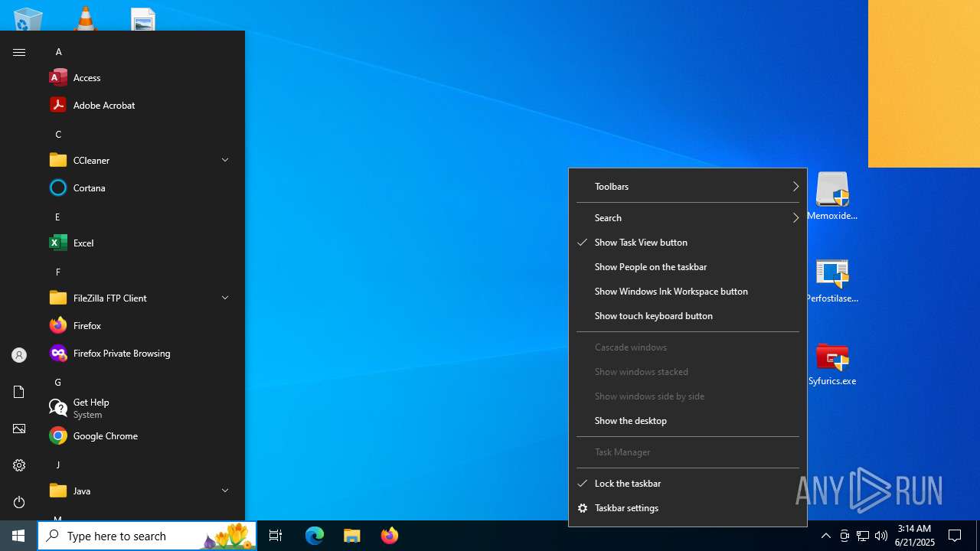This screenshot has height=551, width=980.
Task: Enable Show People on the taskbar
Action: point(688,267)
